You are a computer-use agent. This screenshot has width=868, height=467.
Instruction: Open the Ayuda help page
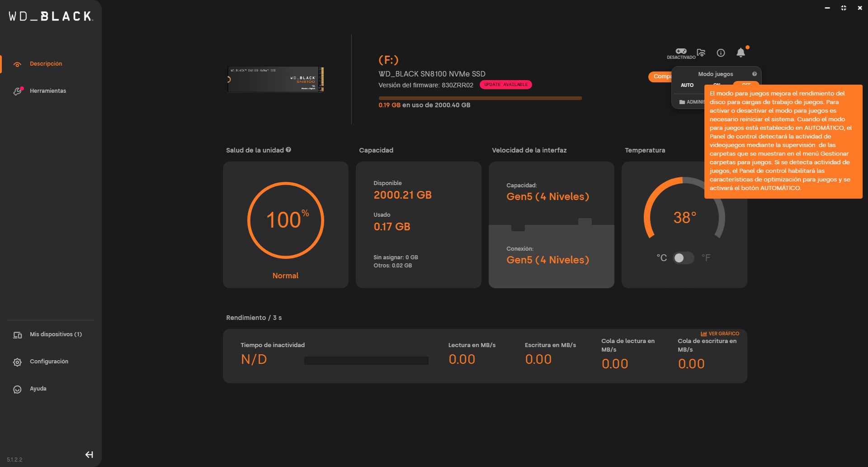tap(38, 389)
